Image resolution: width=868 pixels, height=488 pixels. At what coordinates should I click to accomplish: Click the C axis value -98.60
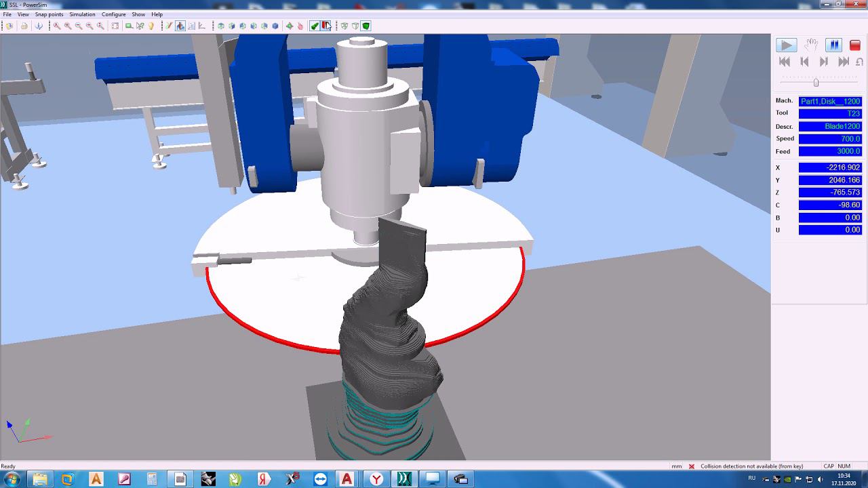pyautogui.click(x=830, y=205)
